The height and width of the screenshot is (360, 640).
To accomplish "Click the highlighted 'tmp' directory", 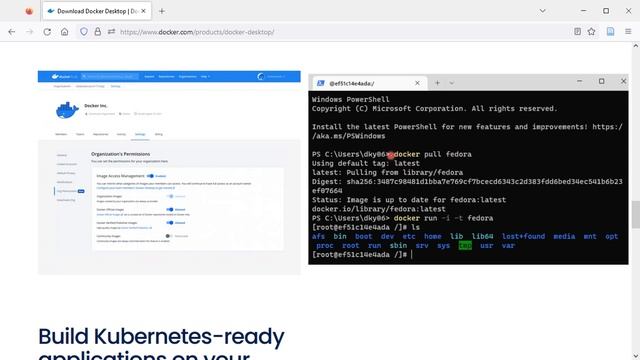I will (465, 246).
